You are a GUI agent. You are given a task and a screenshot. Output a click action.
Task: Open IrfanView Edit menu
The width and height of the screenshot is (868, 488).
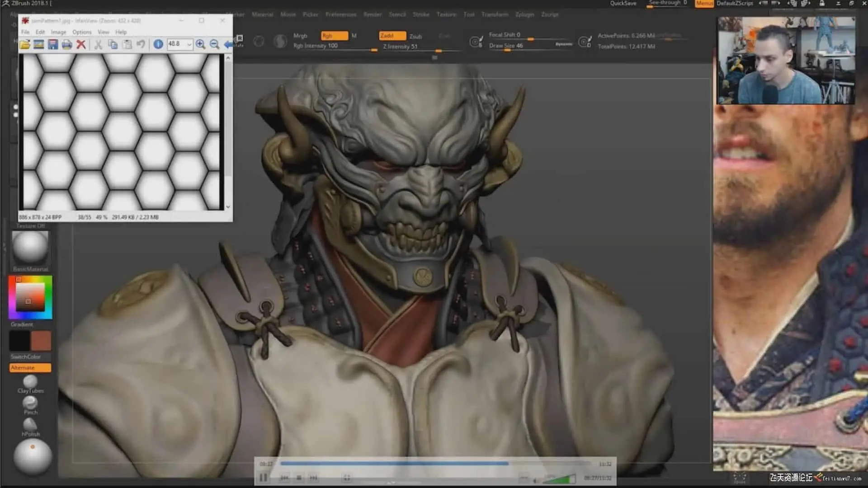[x=40, y=32]
